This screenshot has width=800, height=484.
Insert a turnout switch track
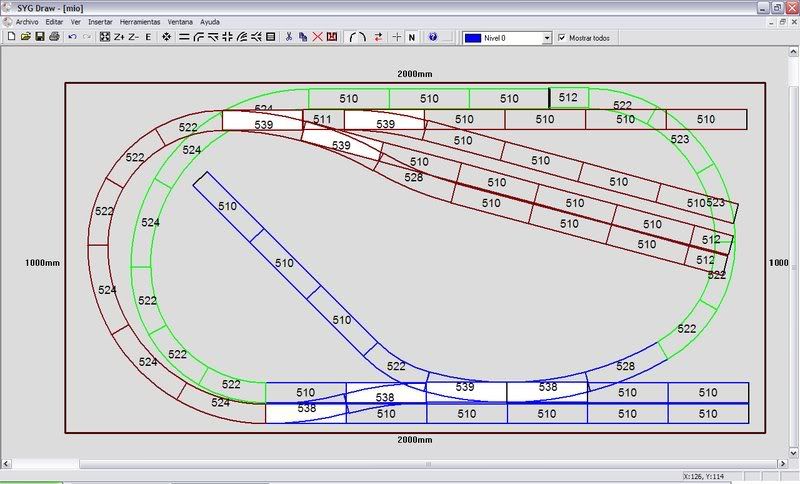click(x=213, y=37)
